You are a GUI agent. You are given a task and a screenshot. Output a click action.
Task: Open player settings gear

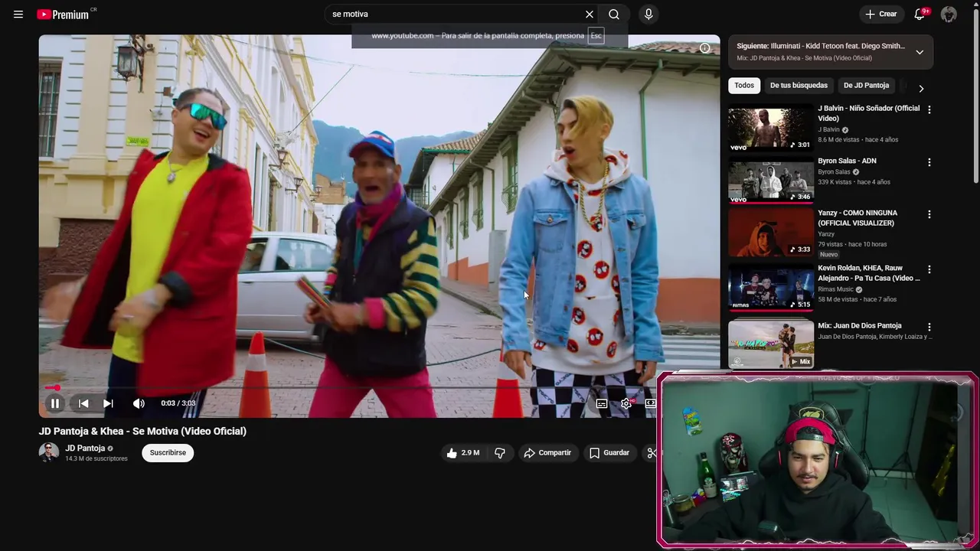626,403
